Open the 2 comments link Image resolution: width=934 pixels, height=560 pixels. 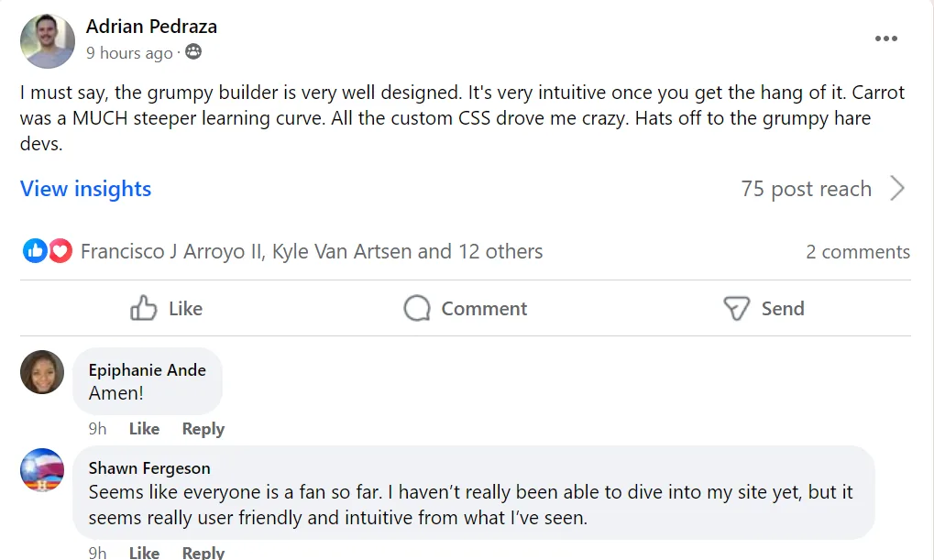[858, 252]
